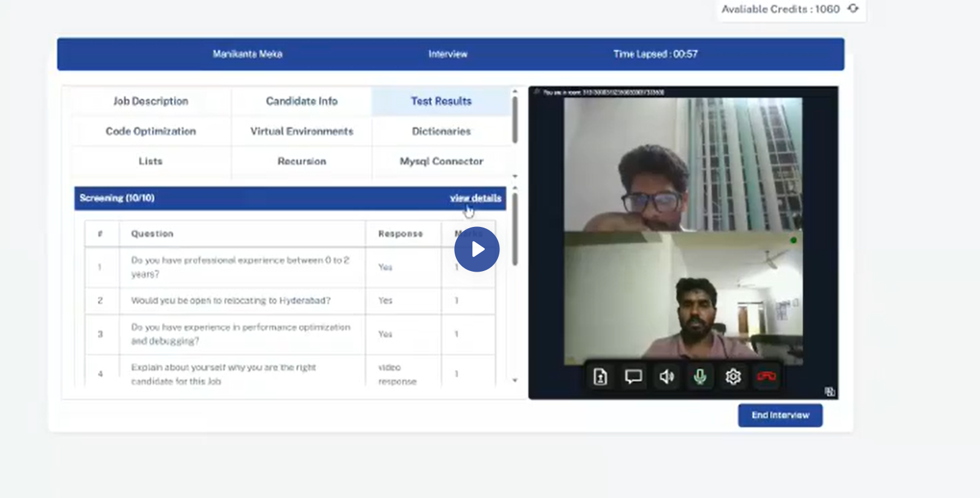Open the Candidate Info tab
Screen dimensions: 980x498
[302, 101]
